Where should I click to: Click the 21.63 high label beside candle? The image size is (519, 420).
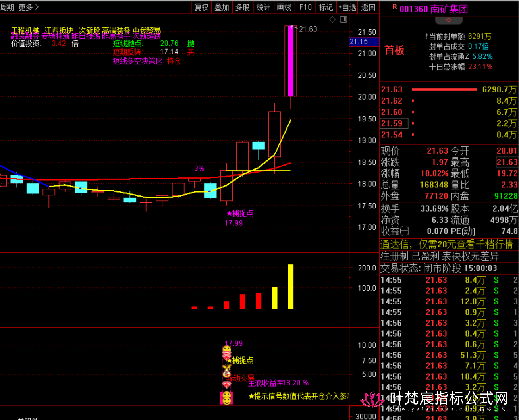(x=308, y=29)
